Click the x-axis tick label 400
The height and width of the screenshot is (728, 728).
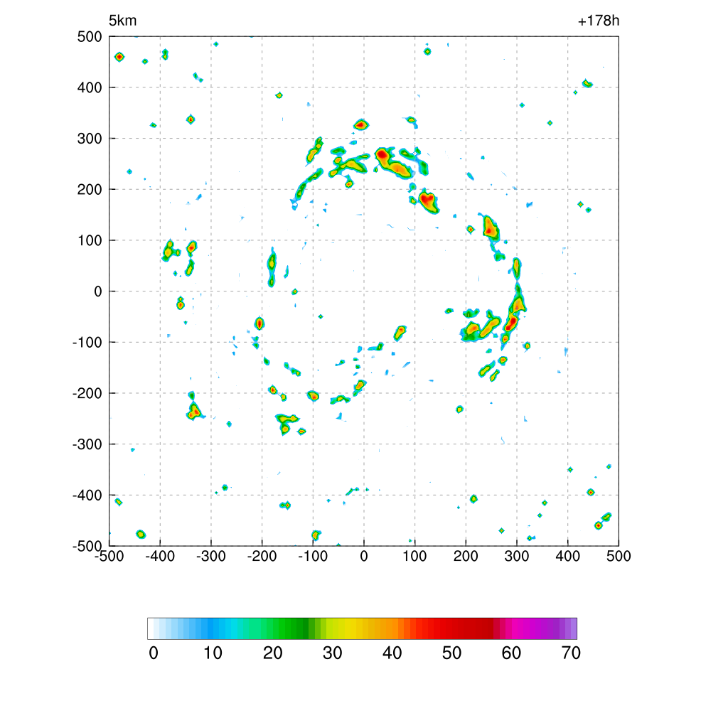coord(568,556)
